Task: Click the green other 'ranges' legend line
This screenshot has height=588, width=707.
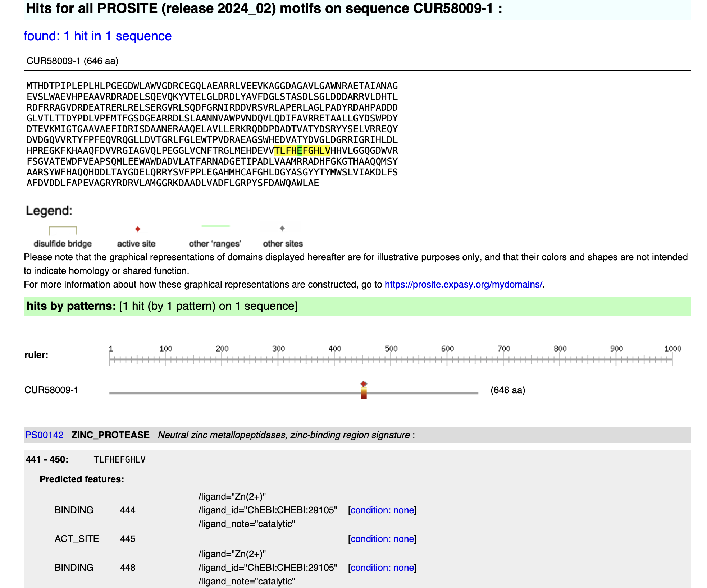Action: 215,226
